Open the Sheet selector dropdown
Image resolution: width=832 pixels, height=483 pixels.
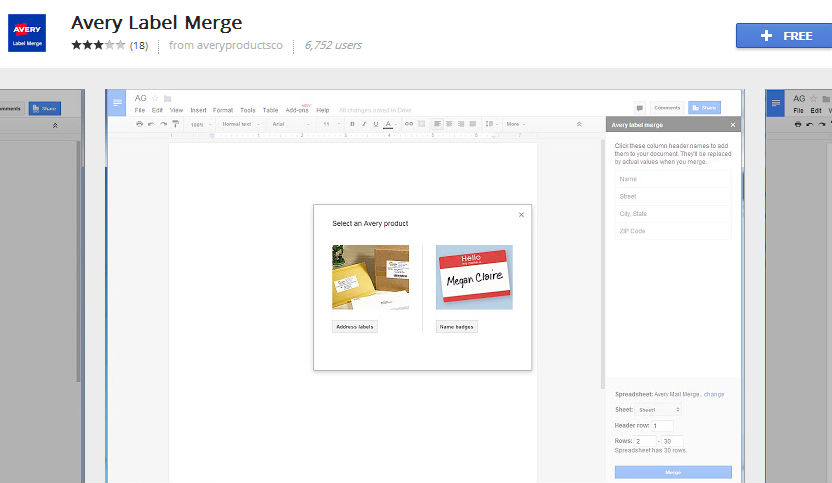click(658, 410)
